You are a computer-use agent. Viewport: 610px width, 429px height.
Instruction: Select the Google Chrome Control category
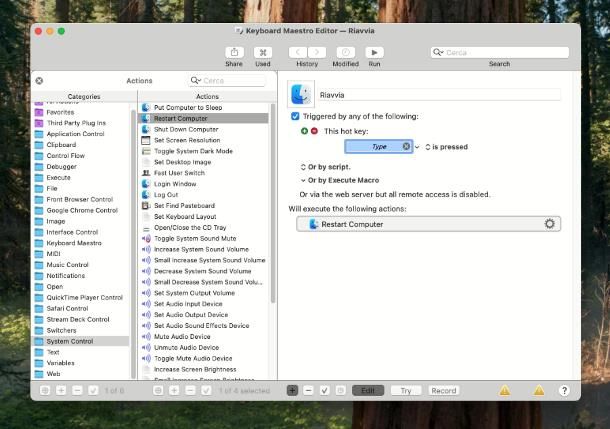click(x=80, y=210)
